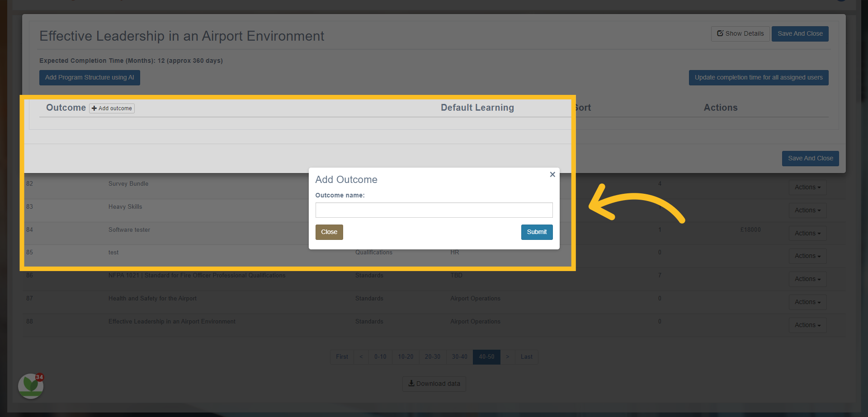Click the £18000 value cell
Image resolution: width=868 pixels, height=417 pixels.
point(750,230)
